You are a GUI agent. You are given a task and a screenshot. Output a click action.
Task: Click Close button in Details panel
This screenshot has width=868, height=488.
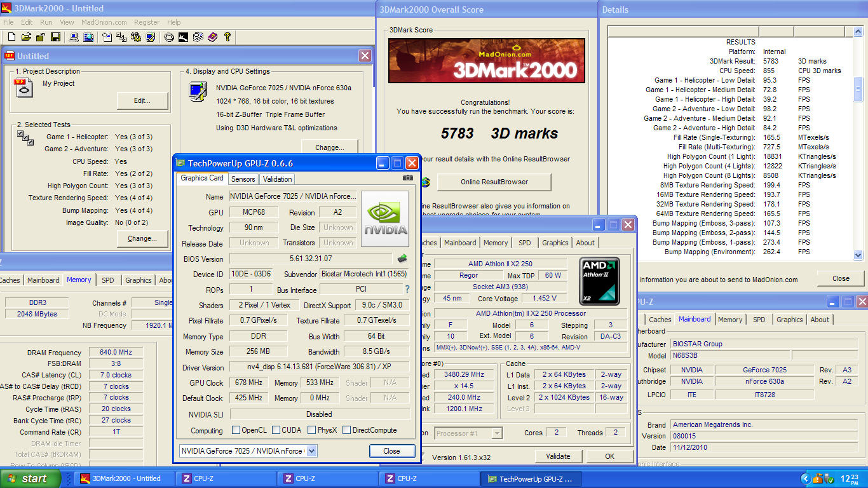click(841, 278)
